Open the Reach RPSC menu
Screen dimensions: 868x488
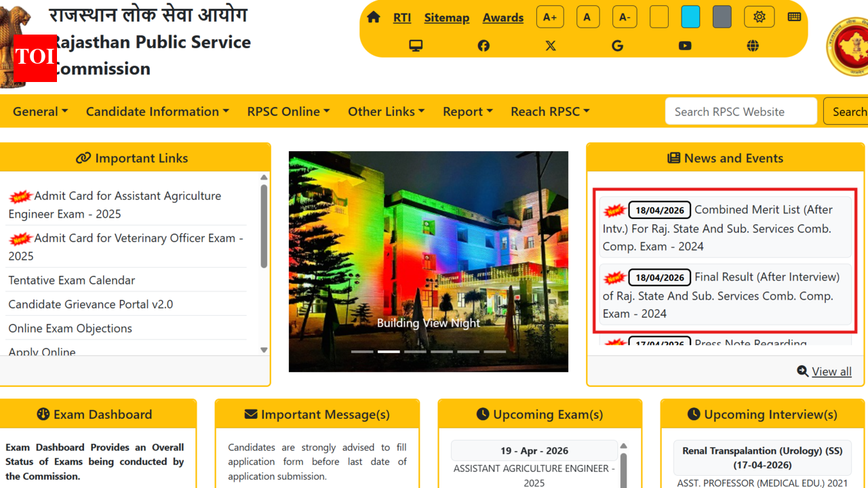tap(550, 111)
